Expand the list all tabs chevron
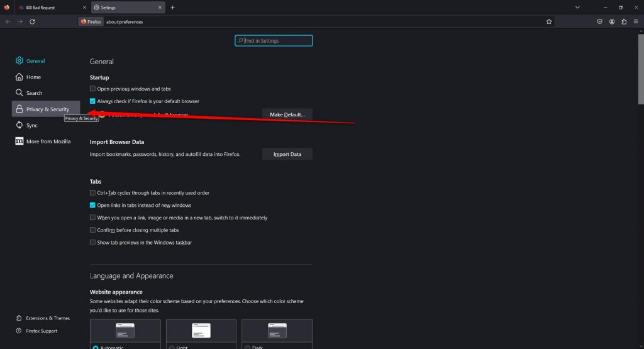The image size is (644, 349). [577, 8]
